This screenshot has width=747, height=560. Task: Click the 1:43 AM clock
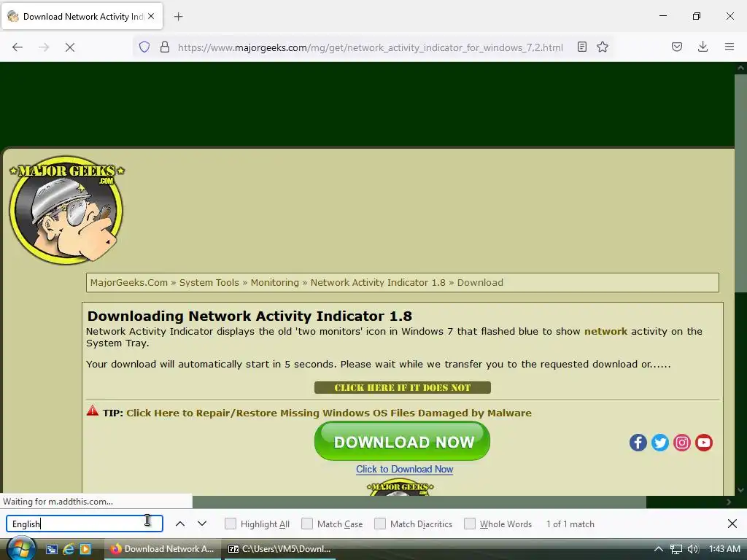724,549
